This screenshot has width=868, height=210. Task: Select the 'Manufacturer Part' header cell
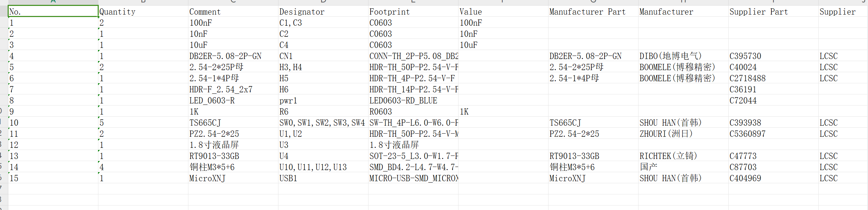[x=587, y=12]
